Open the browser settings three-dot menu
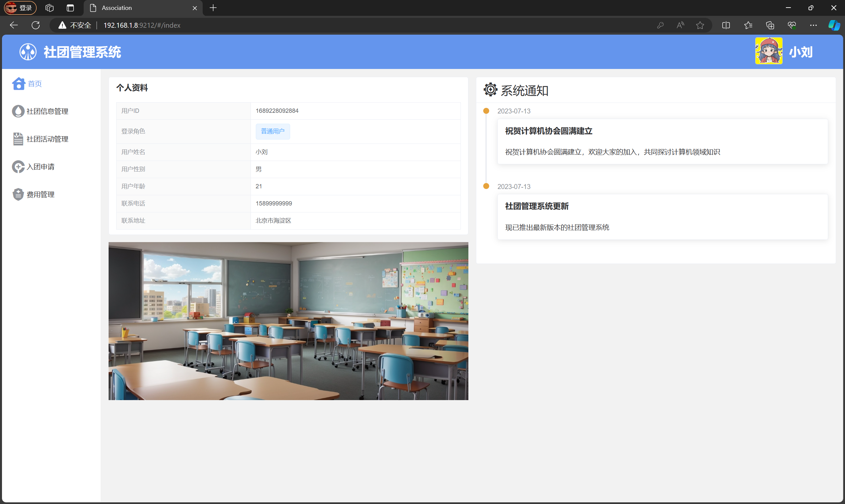 point(813,25)
